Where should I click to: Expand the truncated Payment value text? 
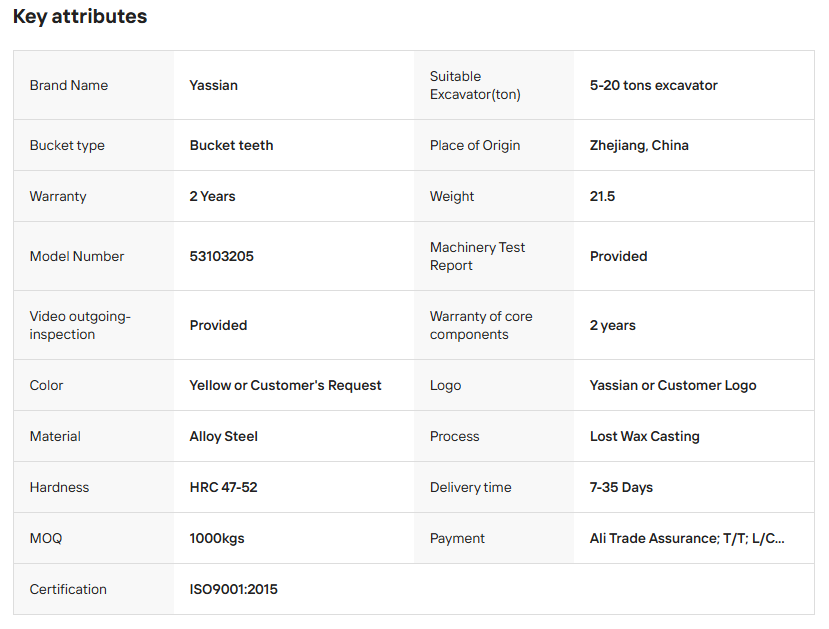pyautogui.click(x=687, y=538)
